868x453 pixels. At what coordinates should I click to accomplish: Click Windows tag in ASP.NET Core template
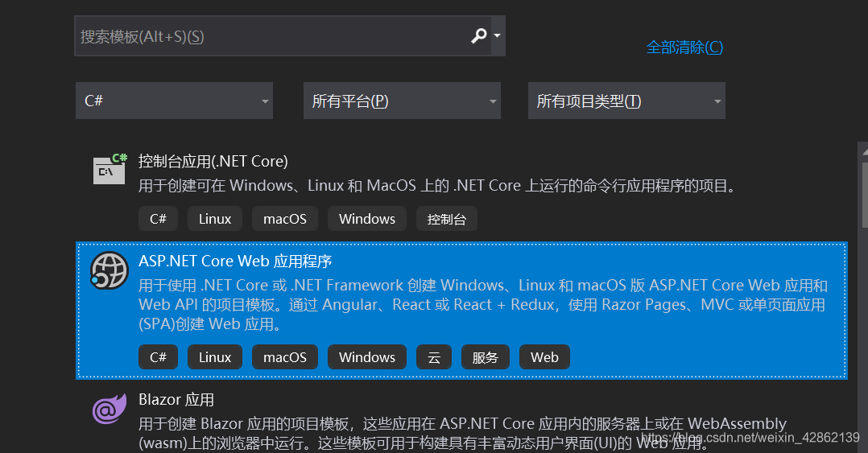(x=367, y=356)
